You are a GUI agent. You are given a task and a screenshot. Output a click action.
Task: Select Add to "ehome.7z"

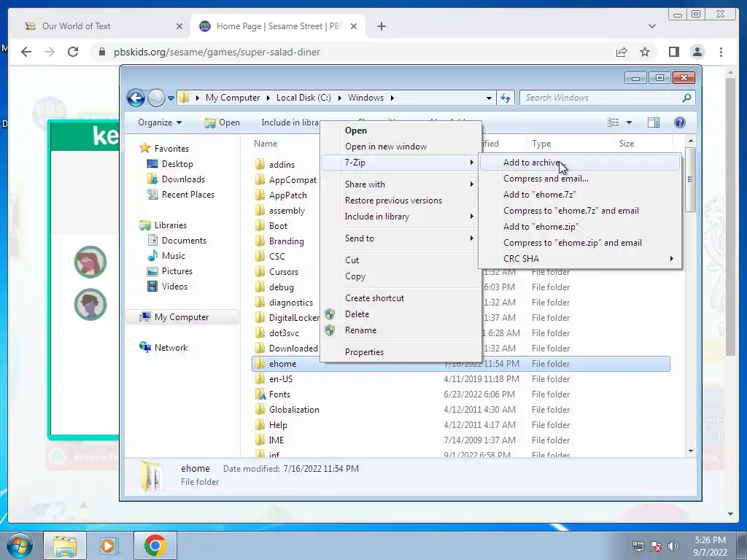[x=580, y=195]
